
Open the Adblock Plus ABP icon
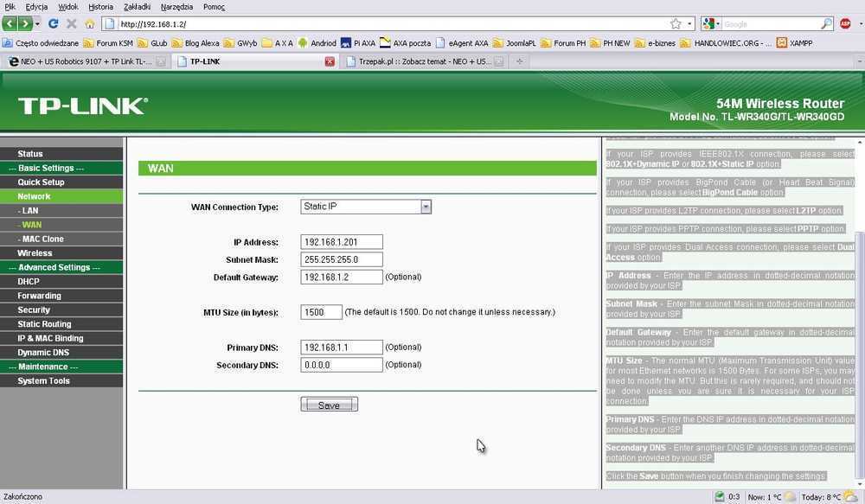845,23
